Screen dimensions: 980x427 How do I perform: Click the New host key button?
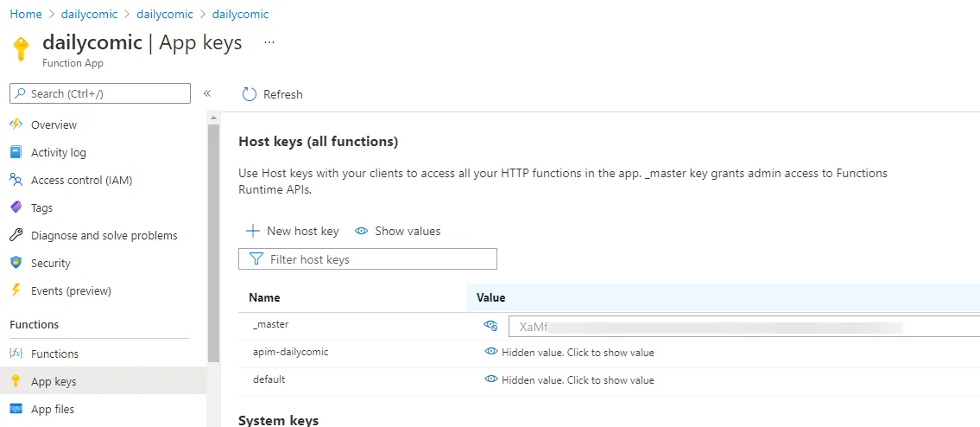[293, 231]
